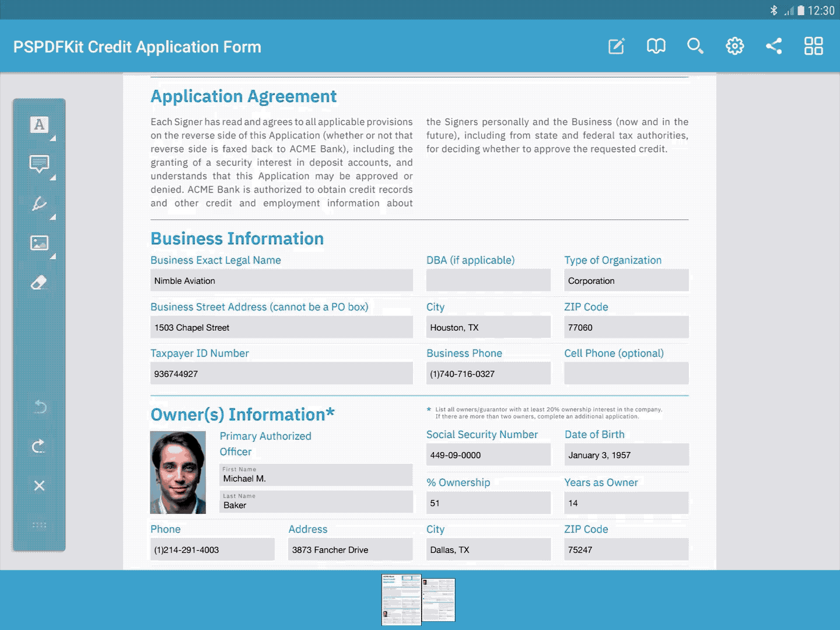This screenshot has height=630, width=840.
Task: Undo the last annotation change
Action: (39, 407)
